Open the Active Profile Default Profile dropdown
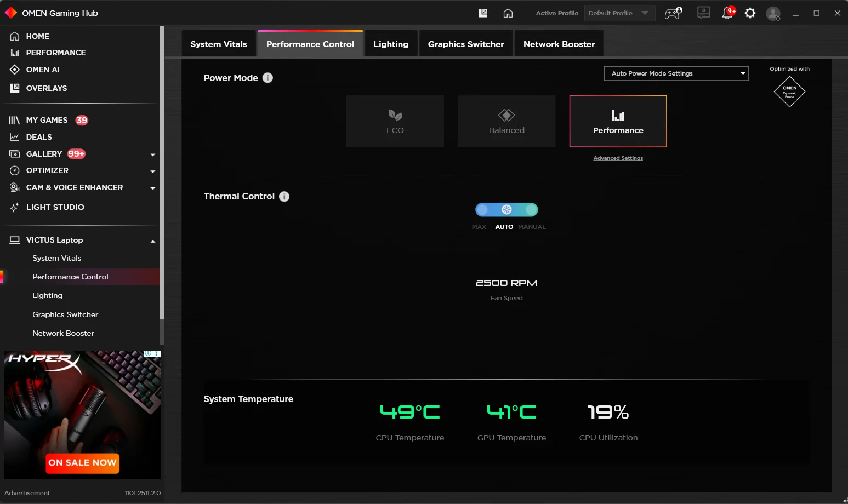 (619, 13)
